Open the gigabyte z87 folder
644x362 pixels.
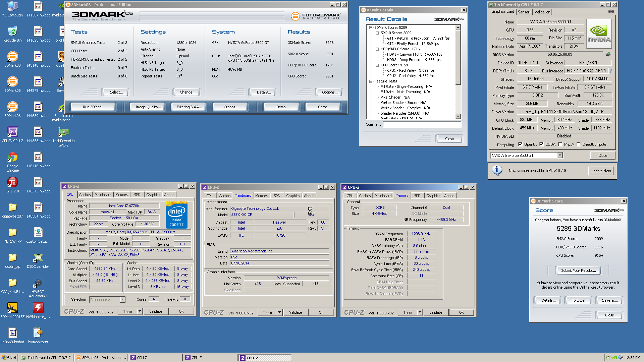[x=12, y=210]
